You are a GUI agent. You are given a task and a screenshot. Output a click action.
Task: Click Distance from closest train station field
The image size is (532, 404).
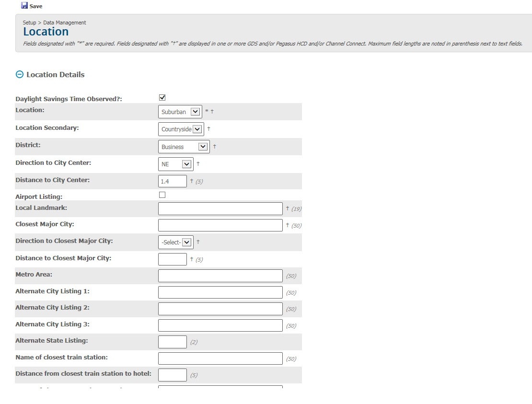[x=173, y=375]
